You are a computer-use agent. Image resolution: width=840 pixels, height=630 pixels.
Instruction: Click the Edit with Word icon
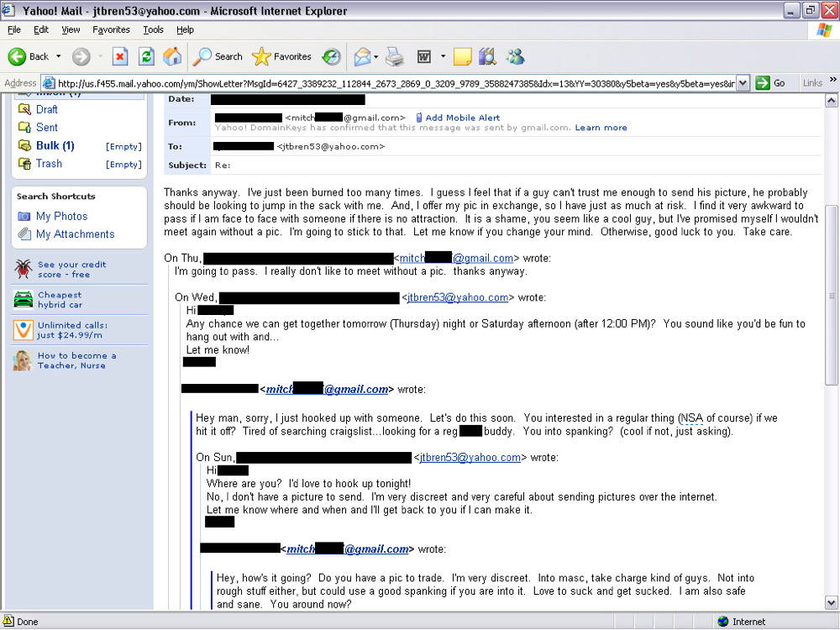[x=423, y=56]
